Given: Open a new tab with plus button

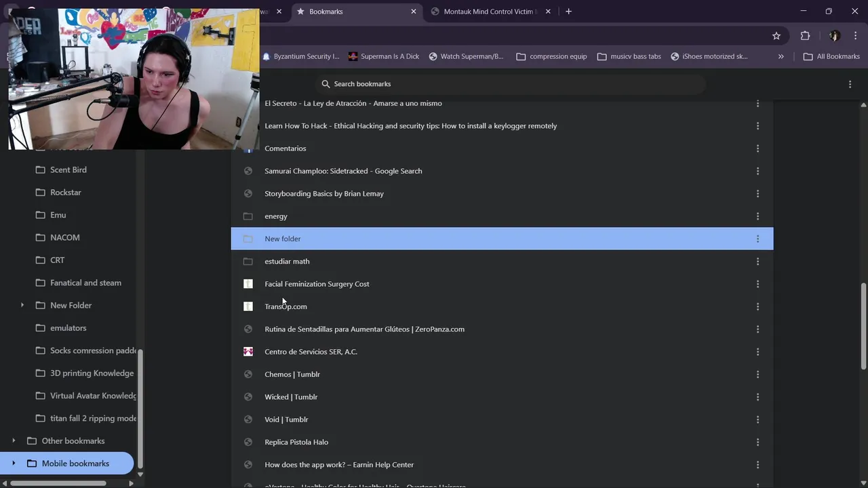Looking at the screenshot, I should coord(568,12).
